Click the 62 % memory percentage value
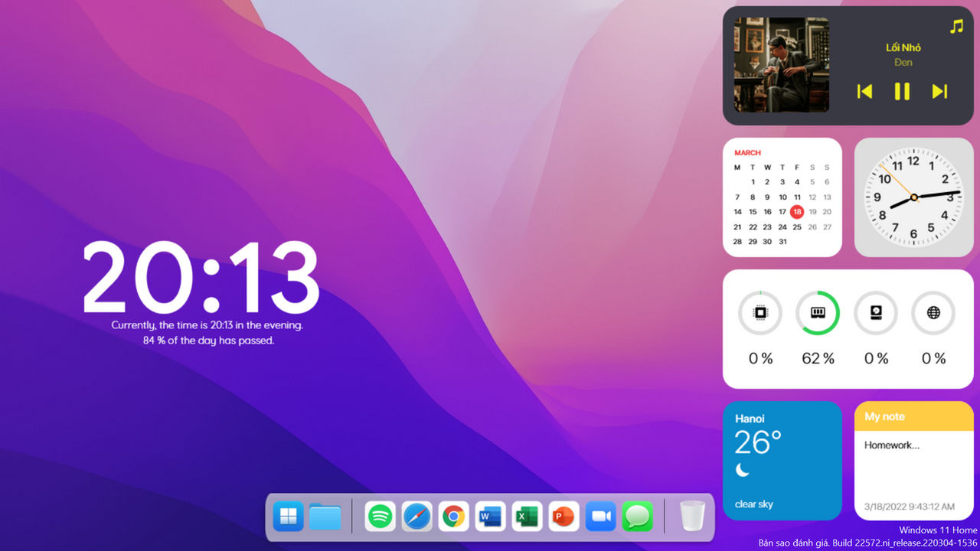The height and width of the screenshot is (551, 980). [x=818, y=358]
